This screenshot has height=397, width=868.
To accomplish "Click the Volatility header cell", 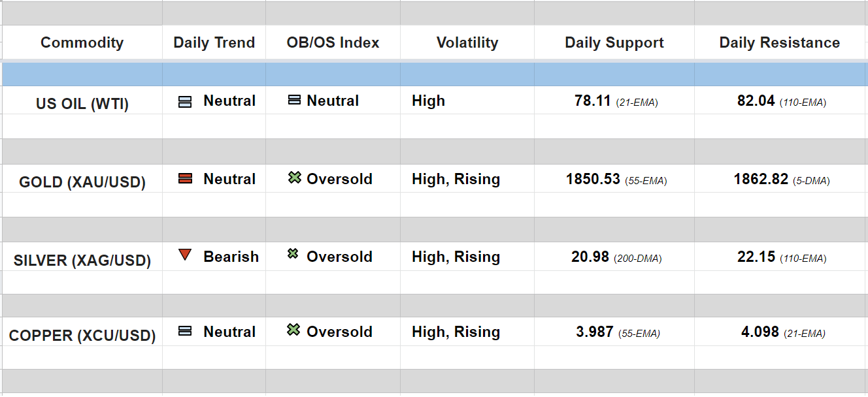I will click(467, 43).
